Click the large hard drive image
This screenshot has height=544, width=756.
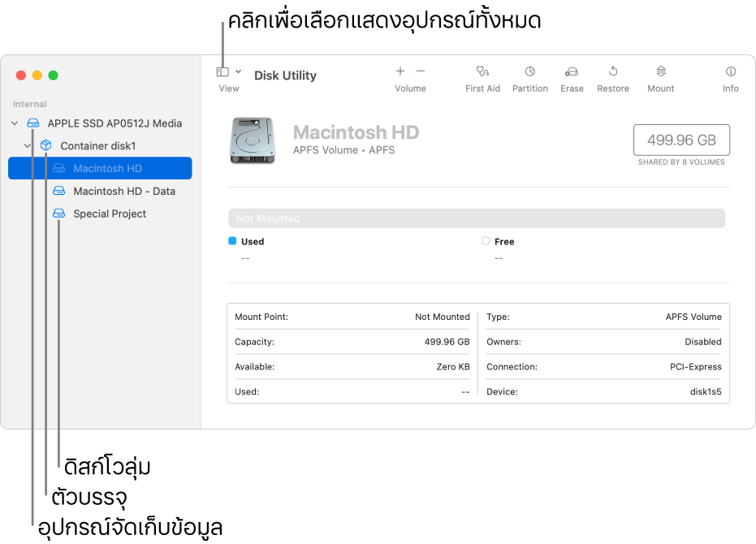pos(253,140)
